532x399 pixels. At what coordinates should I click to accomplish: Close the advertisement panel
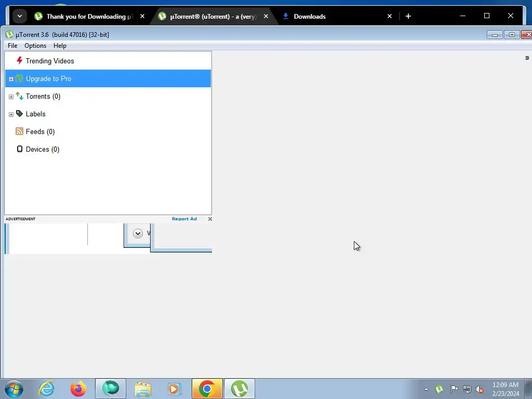pos(210,219)
